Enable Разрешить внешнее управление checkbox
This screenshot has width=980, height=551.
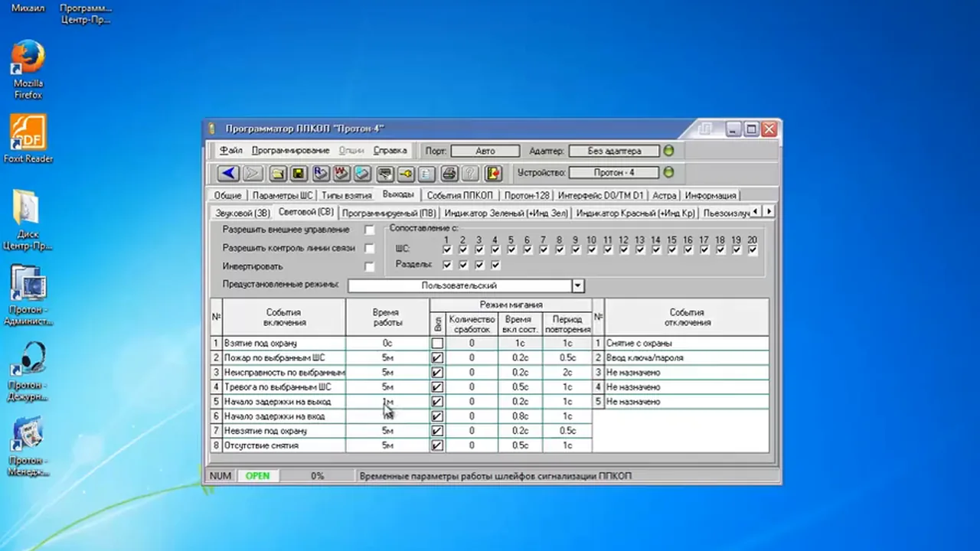pyautogui.click(x=370, y=230)
